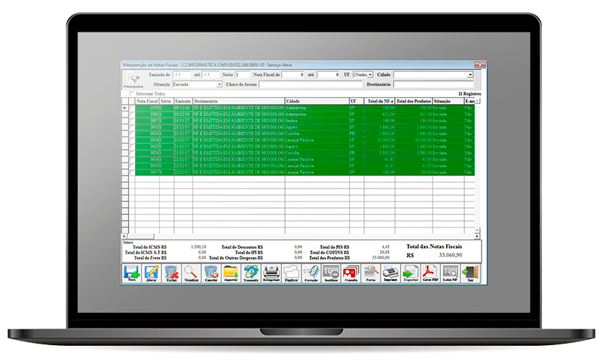Click the Excluir trash icon
Viewport: 603px width, 364px height.
[x=171, y=273]
